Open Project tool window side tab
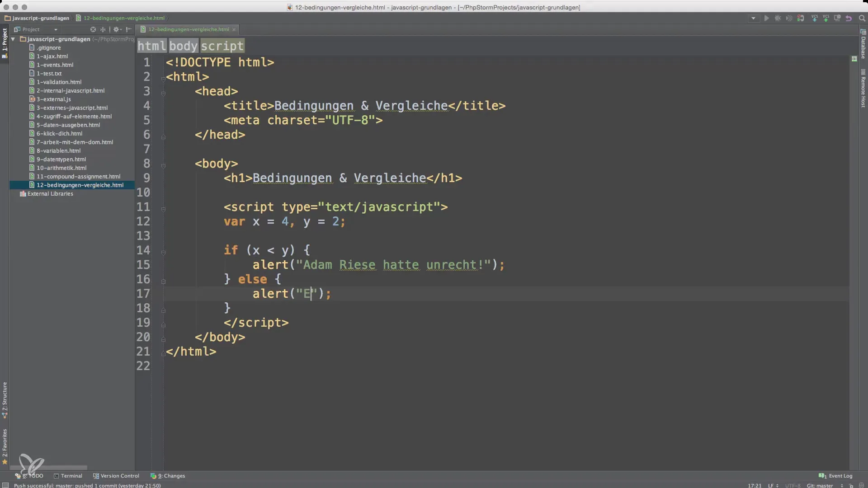The height and width of the screenshot is (488, 868). [x=5, y=43]
